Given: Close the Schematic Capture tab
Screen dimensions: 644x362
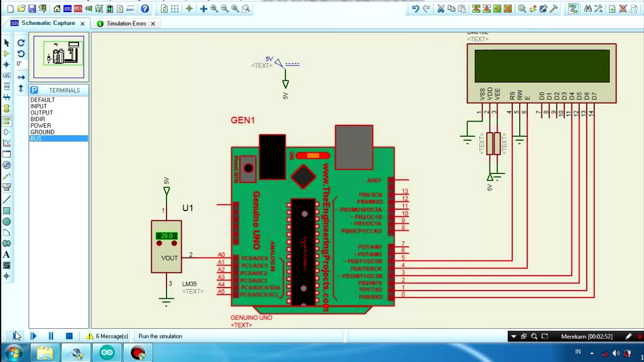Looking at the screenshot, I should pos(83,24).
